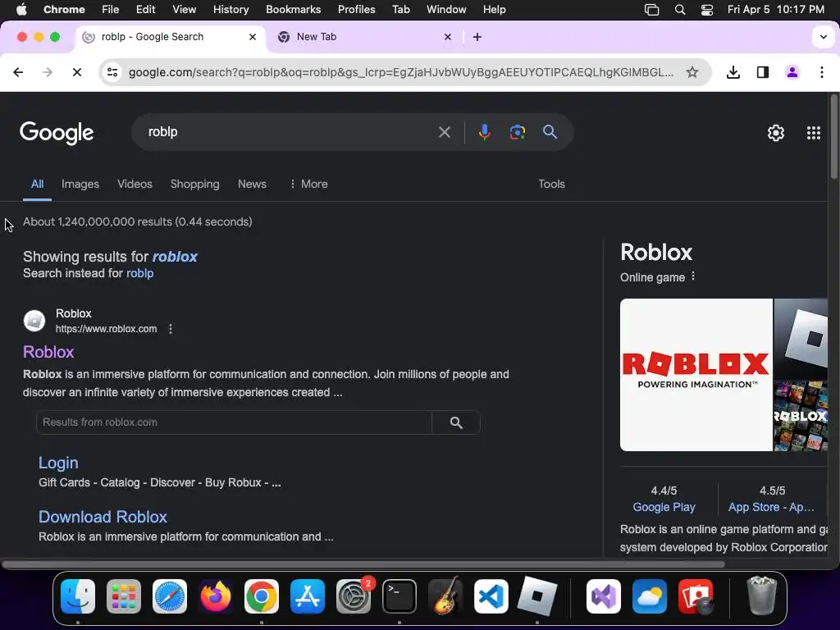
Task: Open Spotlight search in the menu bar
Action: pos(680,10)
